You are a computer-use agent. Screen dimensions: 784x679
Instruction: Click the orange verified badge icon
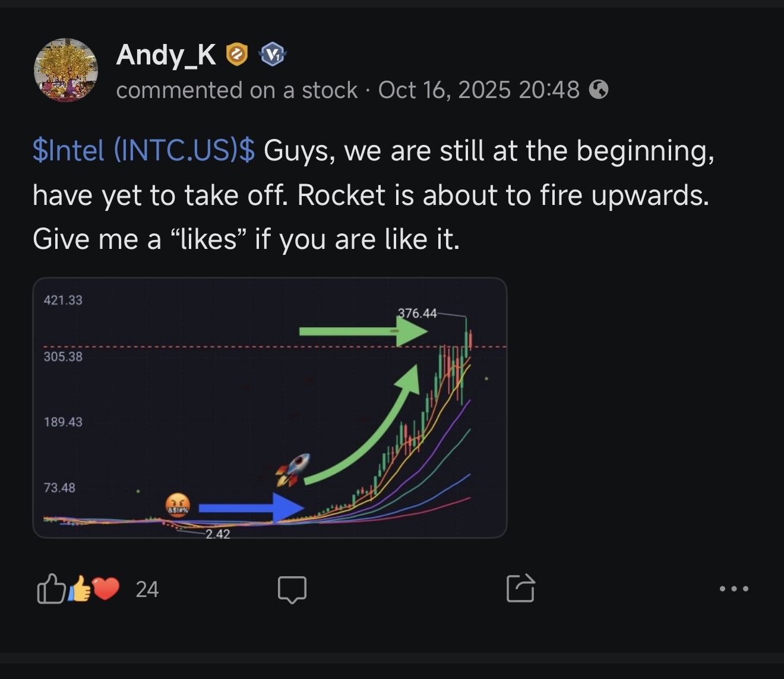(237, 55)
